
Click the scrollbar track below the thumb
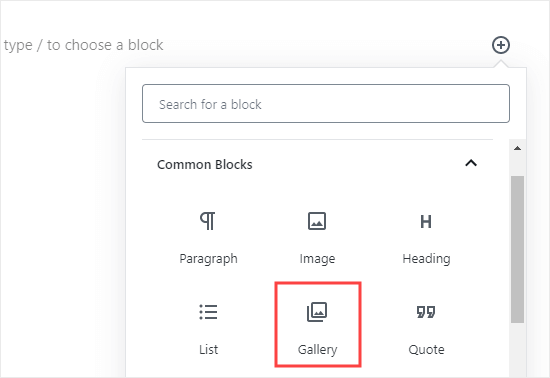click(517, 350)
